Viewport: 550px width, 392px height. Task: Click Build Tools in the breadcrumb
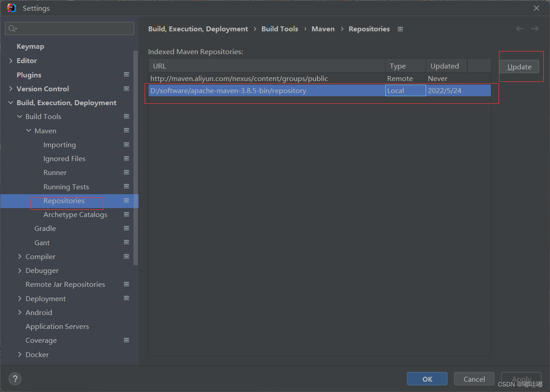point(280,29)
